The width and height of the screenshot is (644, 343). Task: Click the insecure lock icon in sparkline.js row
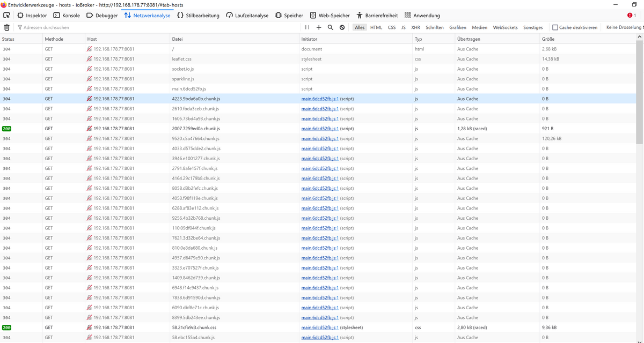tap(90, 79)
